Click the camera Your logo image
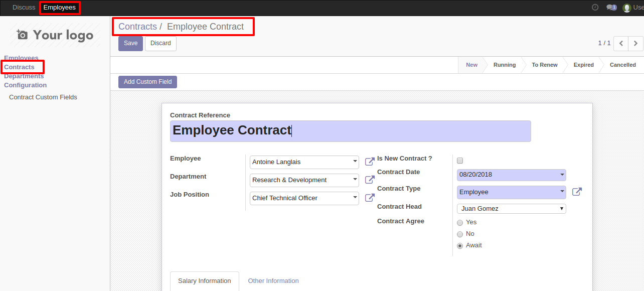Screen dimensions: 644x291 [55, 35]
